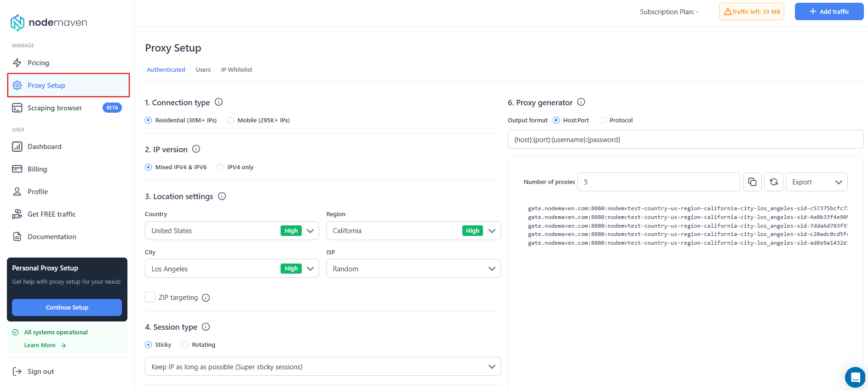The height and width of the screenshot is (390, 868).
Task: Open the Export dropdown menu
Action: (816, 182)
